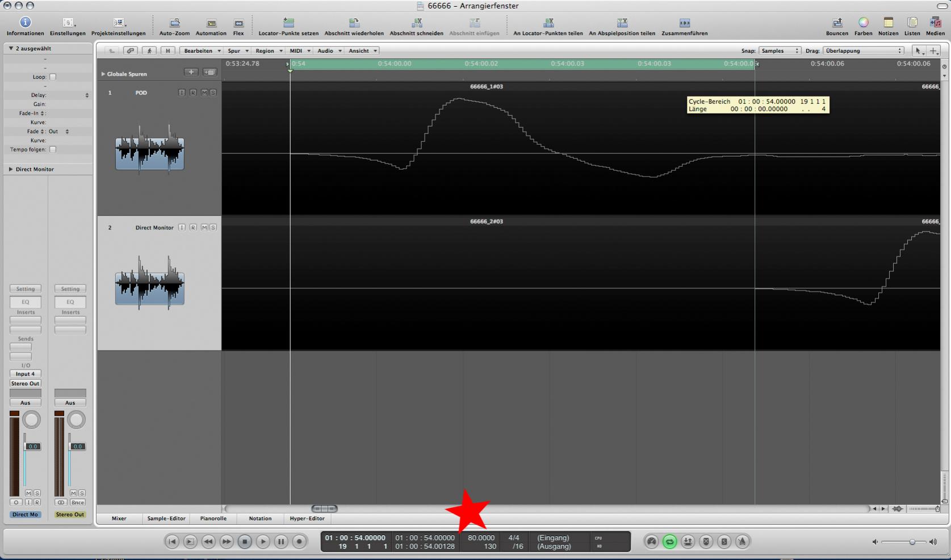Viewport: 951px width, 560px height.
Task: Click Abschnitt wiederholen icon
Action: click(x=354, y=23)
